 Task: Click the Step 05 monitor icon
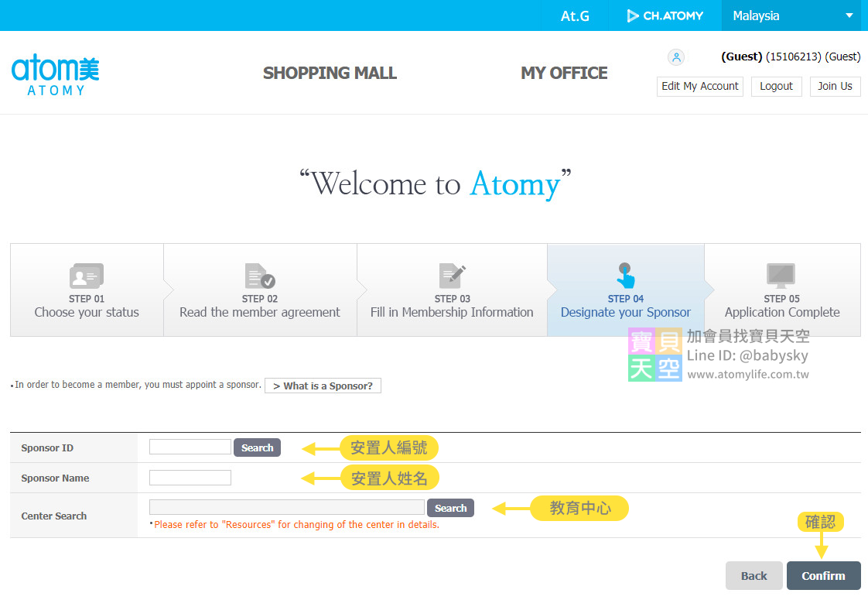click(x=781, y=276)
